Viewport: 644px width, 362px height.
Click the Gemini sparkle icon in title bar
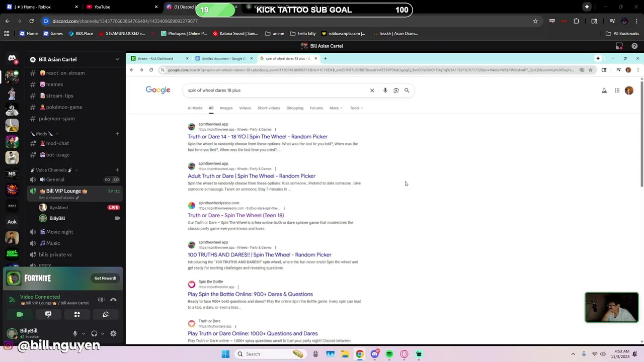click(x=587, y=7)
